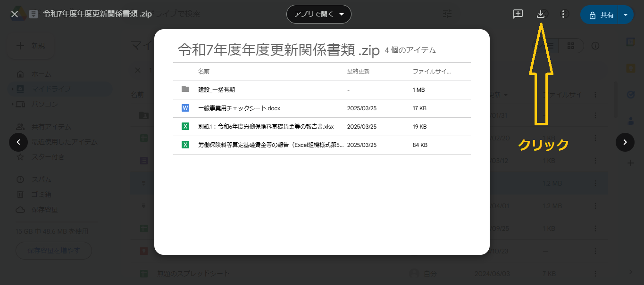This screenshot has height=285, width=644.
Task: Close the zip preview with the X icon
Action: 15,14
